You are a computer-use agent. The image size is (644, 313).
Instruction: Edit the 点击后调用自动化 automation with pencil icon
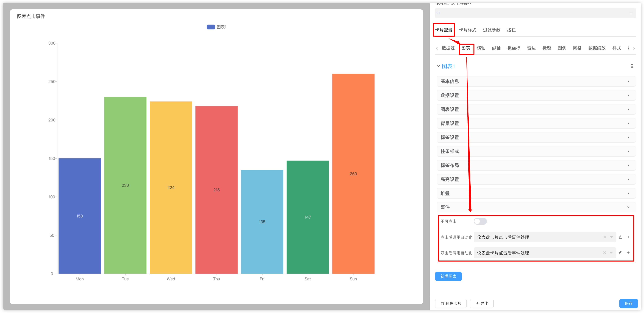coord(620,237)
